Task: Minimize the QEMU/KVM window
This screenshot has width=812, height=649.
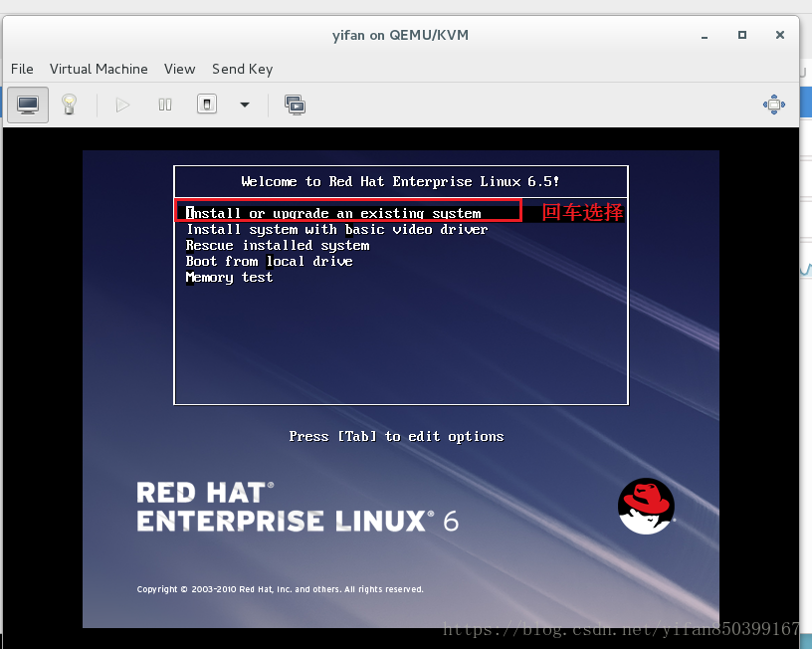Action: coord(705,36)
